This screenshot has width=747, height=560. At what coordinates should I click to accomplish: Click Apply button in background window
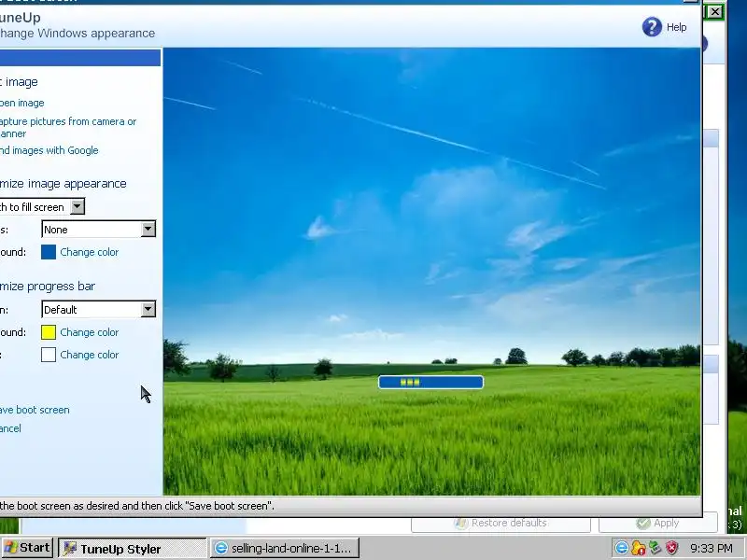click(658, 524)
